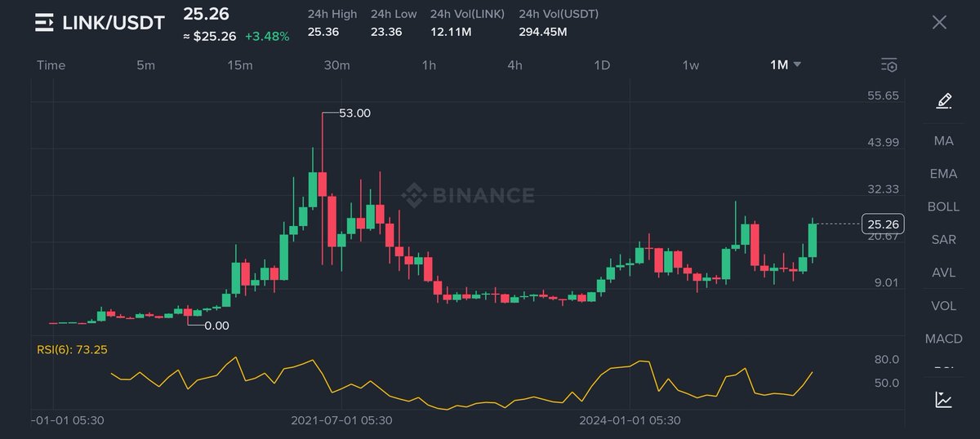Click the 24h Vol(USDT) value 294.45M
The image size is (980, 439).
543,32
